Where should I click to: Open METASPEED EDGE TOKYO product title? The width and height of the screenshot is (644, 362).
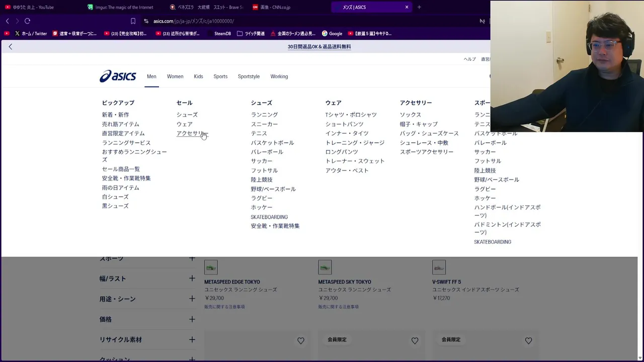[x=232, y=282]
